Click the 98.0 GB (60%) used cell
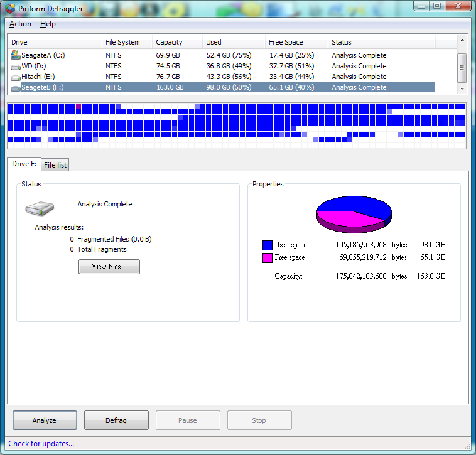Screen dimensions: 476x455 (229, 87)
